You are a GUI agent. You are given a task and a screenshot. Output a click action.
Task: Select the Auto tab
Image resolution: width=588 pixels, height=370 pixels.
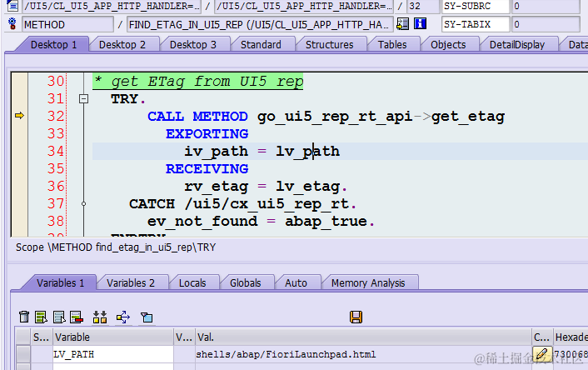(296, 282)
